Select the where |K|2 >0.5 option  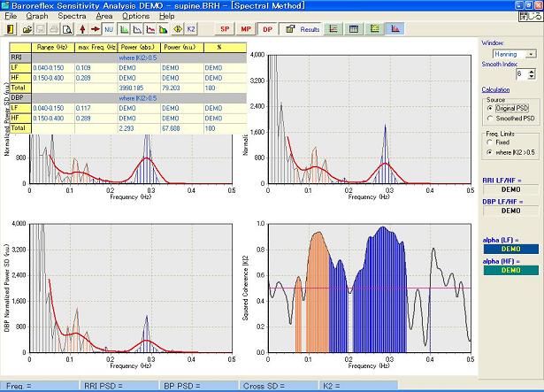[x=510, y=152]
